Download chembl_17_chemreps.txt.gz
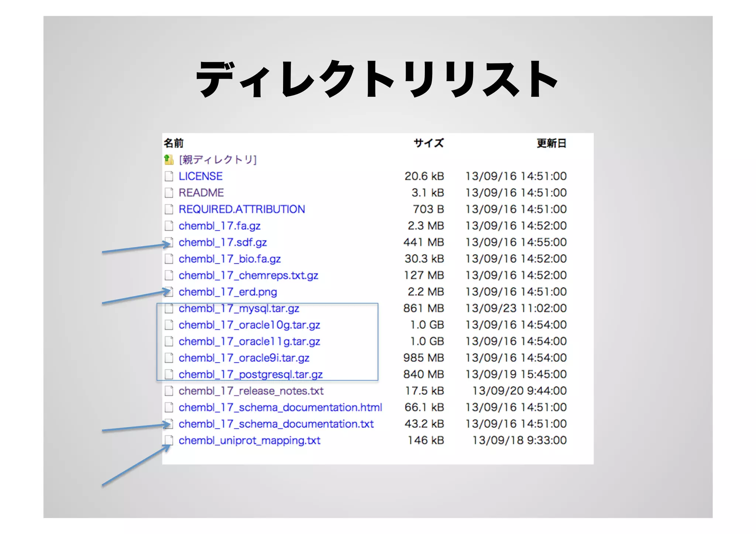Screen dimensions: 756x534 (248, 276)
